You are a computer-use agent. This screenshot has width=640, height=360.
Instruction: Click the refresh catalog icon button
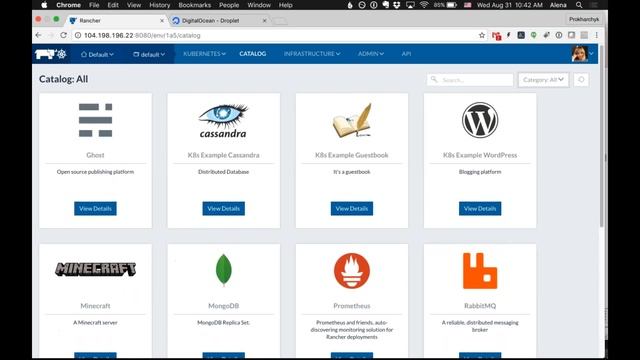581,80
